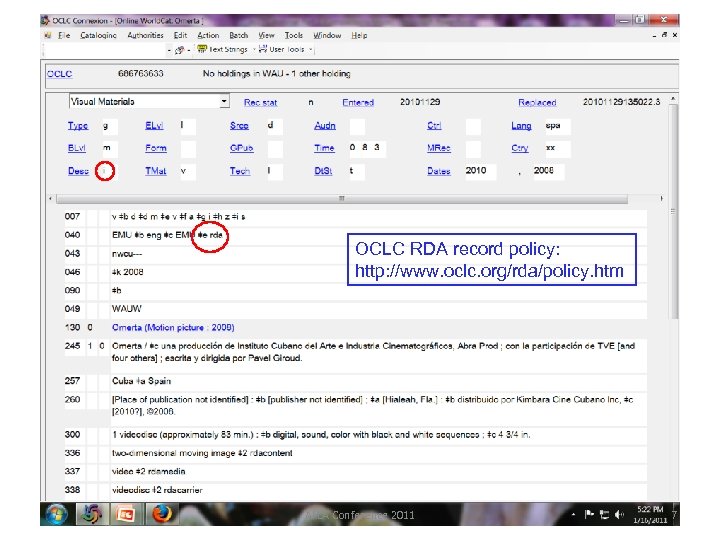
Task: Click the MRec fixed field link
Action: point(439,148)
